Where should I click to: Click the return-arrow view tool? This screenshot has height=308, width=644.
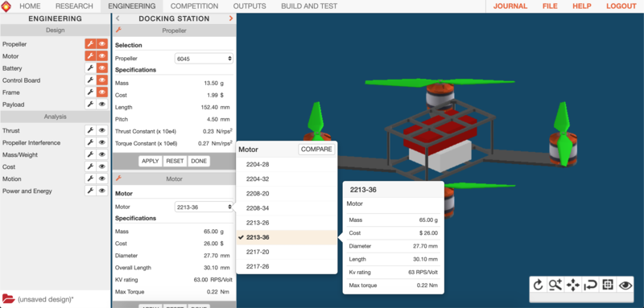[590, 285]
